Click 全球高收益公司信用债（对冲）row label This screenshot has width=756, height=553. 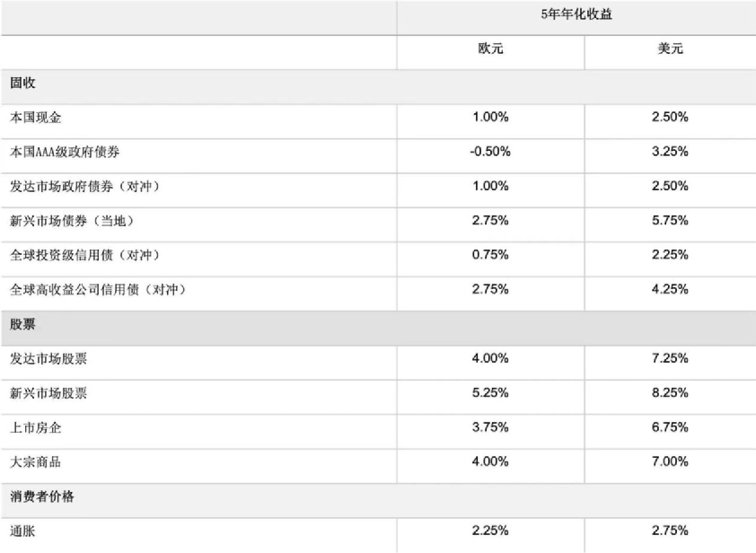click(x=99, y=289)
